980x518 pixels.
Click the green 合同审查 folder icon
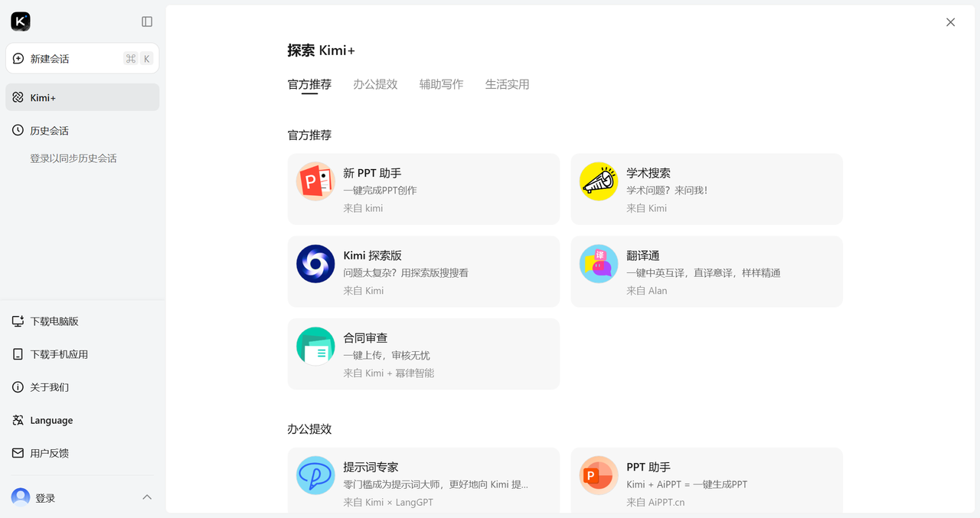(x=315, y=347)
